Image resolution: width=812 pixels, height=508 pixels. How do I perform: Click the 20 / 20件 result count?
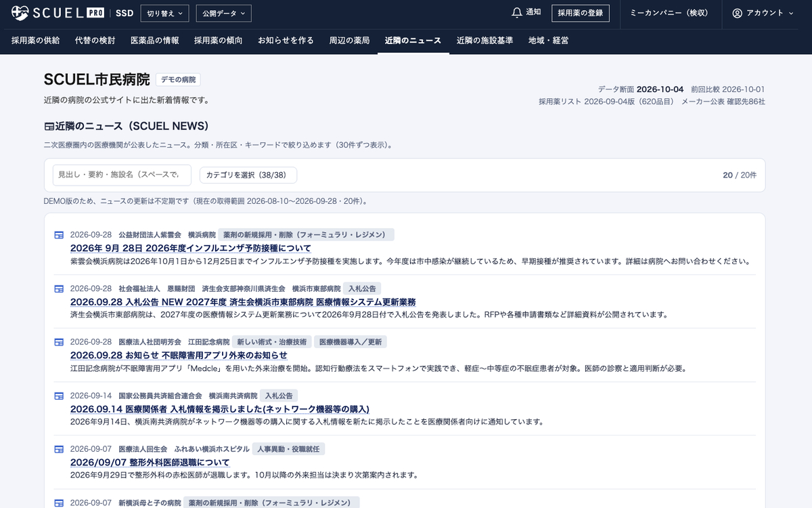coord(740,175)
